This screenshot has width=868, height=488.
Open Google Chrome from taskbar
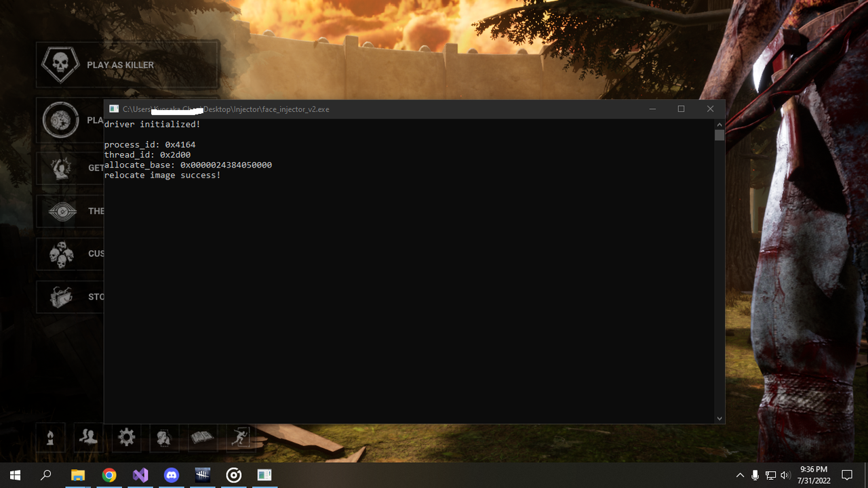click(x=109, y=475)
